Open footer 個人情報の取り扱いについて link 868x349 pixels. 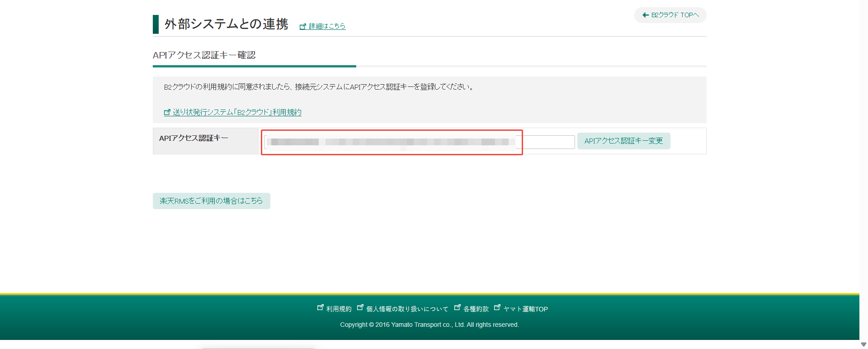[x=407, y=309]
